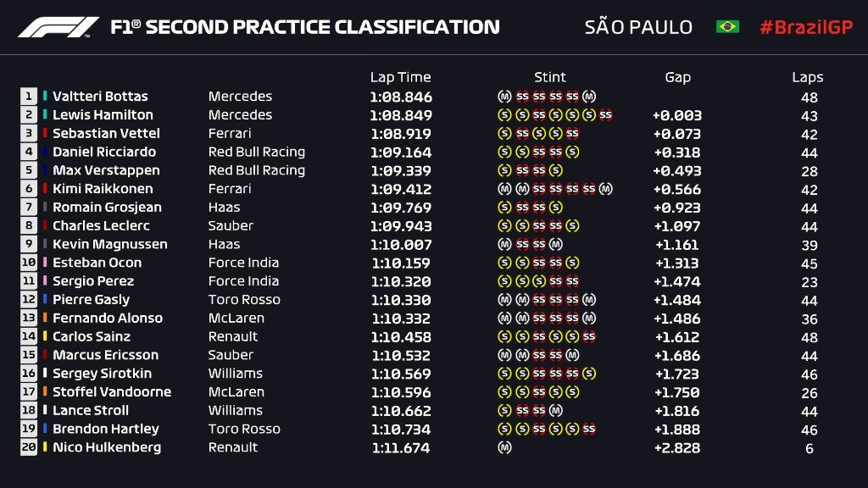
Task: Click Vettel's last supersoft tyre icon
Action: point(572,133)
